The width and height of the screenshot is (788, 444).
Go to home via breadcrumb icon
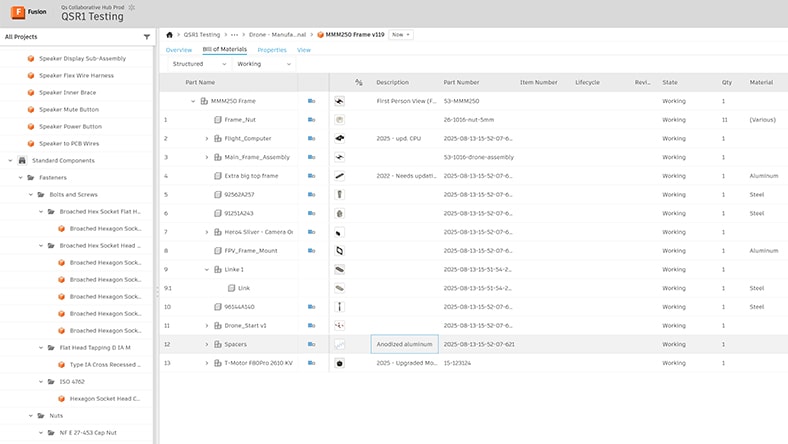coord(170,34)
